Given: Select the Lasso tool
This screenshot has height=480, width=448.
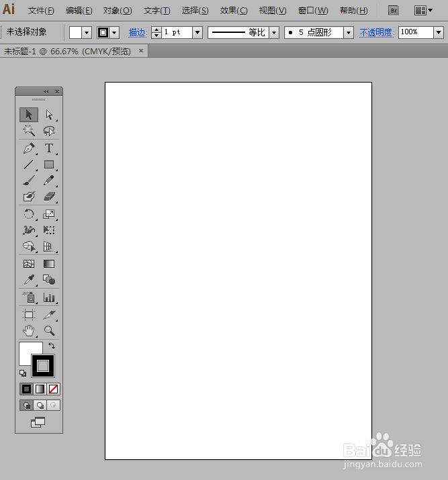Looking at the screenshot, I should pyautogui.click(x=49, y=131).
